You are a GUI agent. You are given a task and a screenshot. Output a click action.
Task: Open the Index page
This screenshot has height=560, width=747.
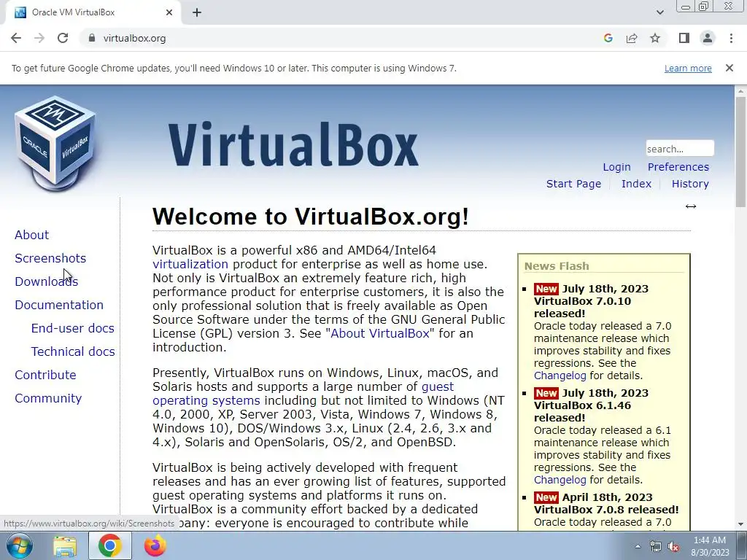pyautogui.click(x=636, y=184)
